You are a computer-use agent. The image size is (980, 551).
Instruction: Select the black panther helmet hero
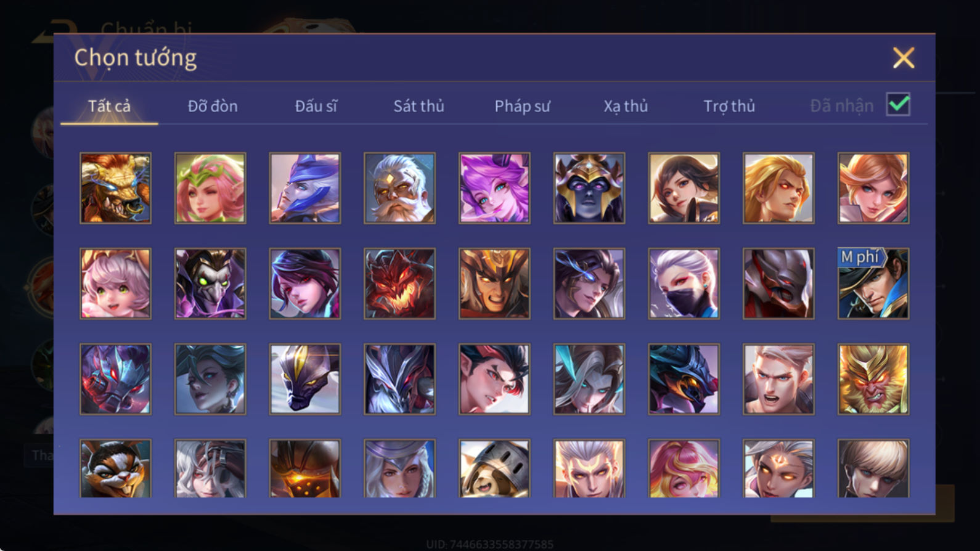click(x=305, y=379)
